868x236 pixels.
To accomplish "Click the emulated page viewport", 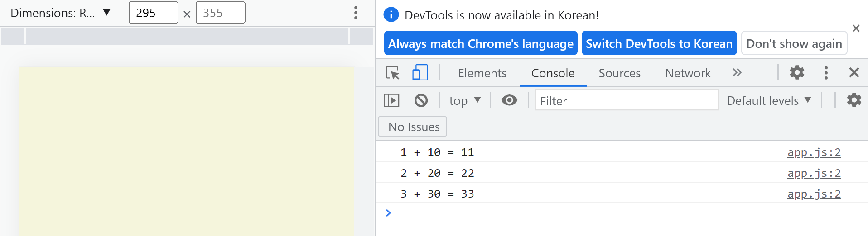I will click(187, 151).
